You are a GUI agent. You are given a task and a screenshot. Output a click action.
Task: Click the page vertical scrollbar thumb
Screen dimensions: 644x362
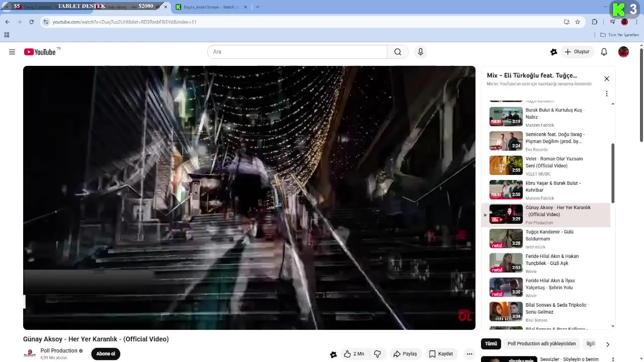(641, 96)
